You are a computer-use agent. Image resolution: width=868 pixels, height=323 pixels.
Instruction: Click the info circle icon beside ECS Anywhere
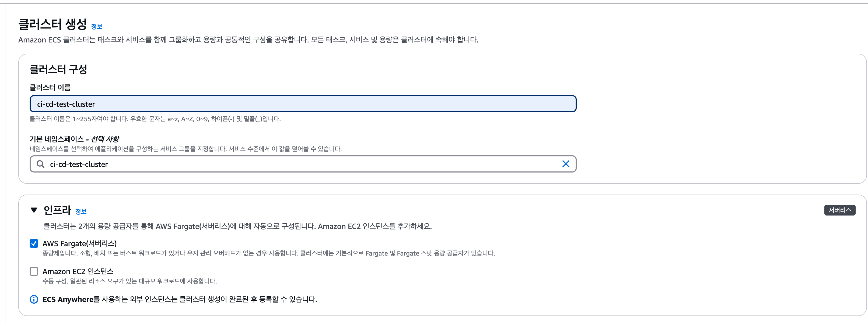34,299
